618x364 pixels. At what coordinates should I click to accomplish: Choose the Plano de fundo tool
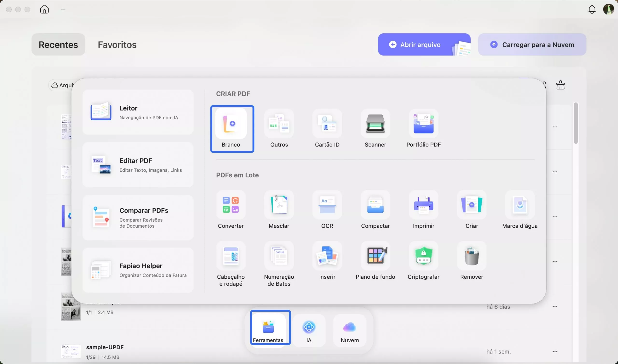375,256
